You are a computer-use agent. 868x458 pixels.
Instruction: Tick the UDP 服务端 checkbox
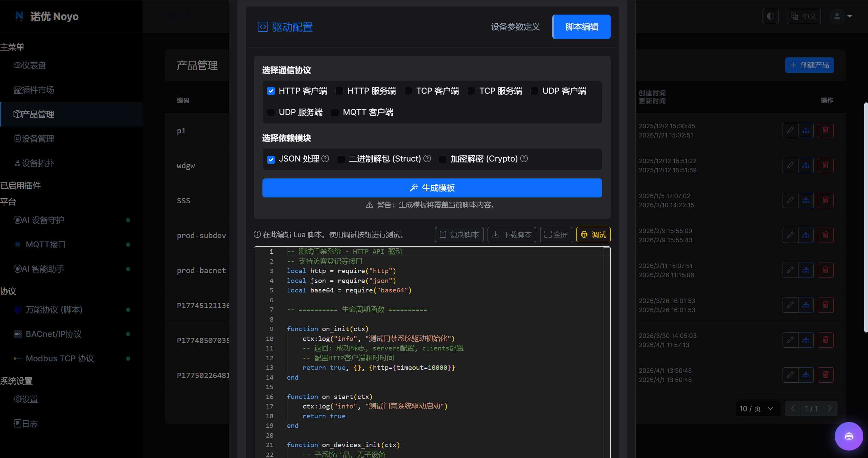point(271,112)
